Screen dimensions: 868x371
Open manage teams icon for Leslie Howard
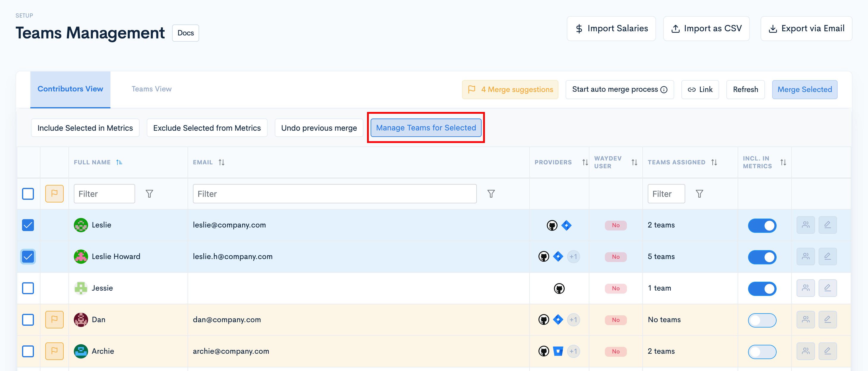[805, 256]
